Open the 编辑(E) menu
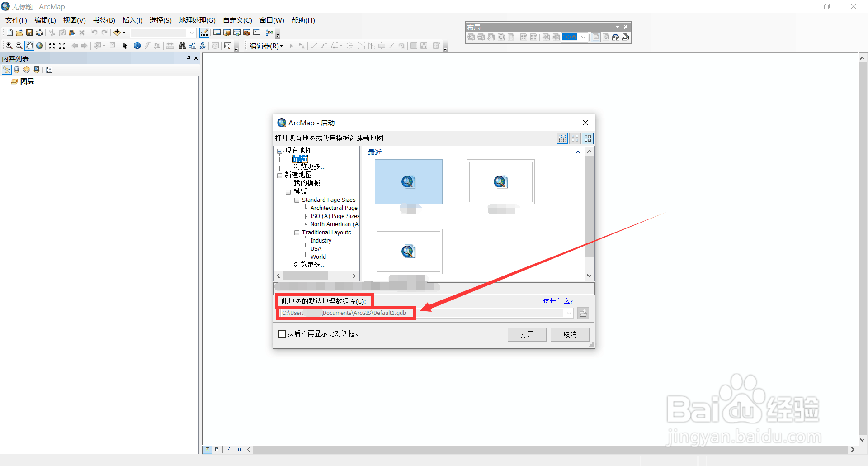 (x=45, y=20)
